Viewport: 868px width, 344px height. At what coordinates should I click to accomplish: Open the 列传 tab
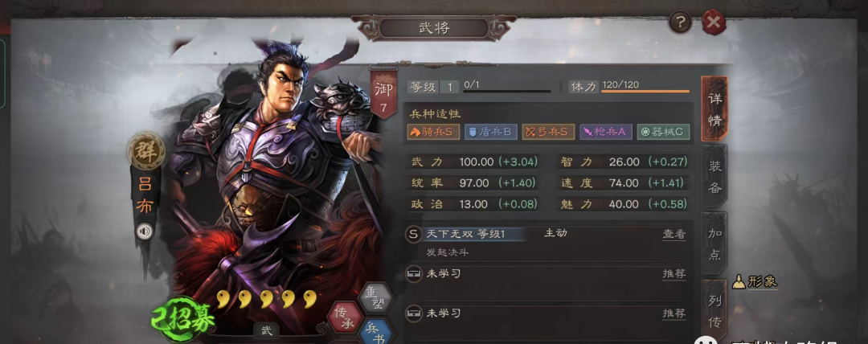(714, 309)
